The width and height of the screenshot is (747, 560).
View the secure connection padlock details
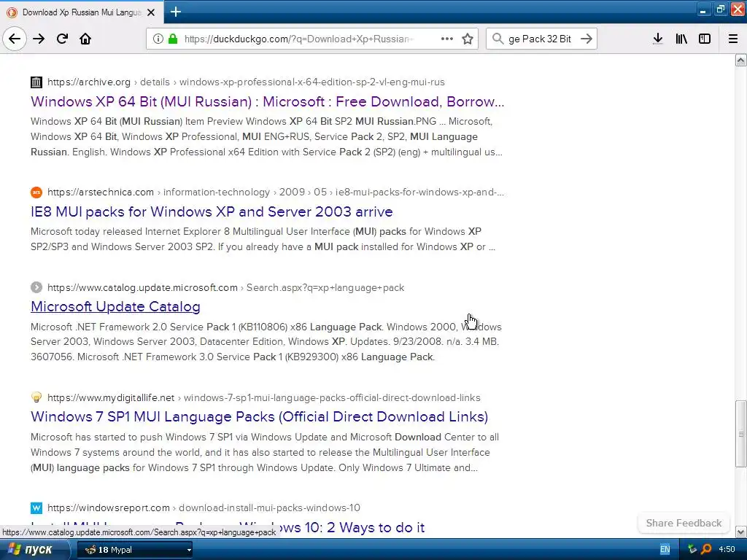[x=172, y=39]
